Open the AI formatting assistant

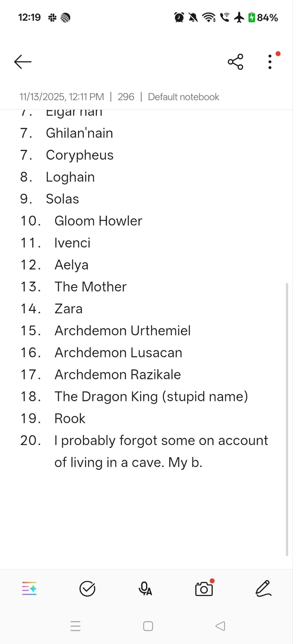(29, 589)
